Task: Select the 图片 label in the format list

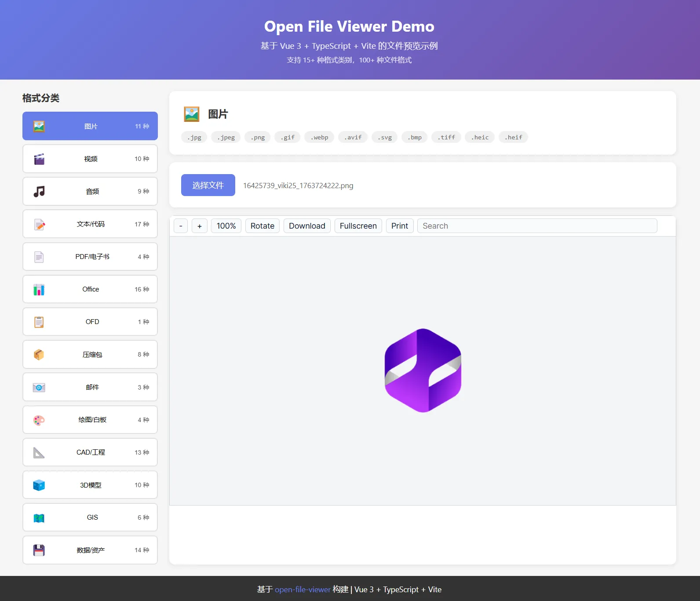Action: pos(91,126)
